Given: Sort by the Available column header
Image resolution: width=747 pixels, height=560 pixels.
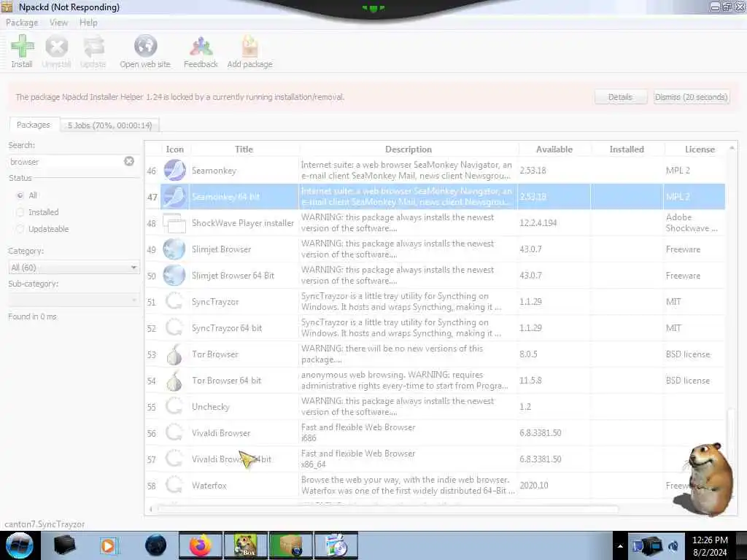Looking at the screenshot, I should 554,149.
